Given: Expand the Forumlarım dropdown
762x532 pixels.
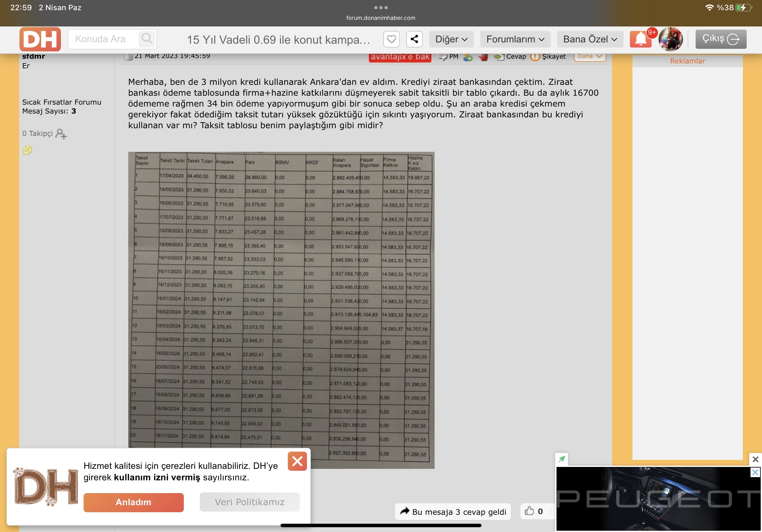Looking at the screenshot, I should (x=515, y=39).
